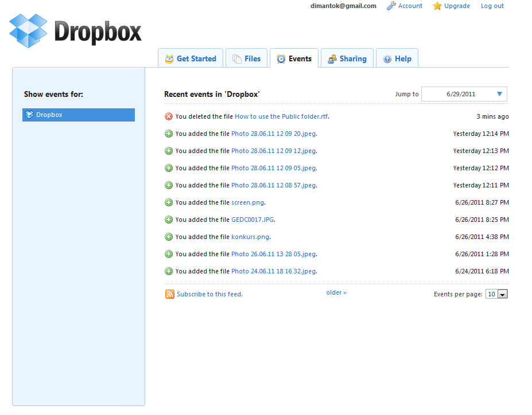Click the star icon beside Upgrade
Image resolution: width=532 pixels, height=415 pixels.
coord(437,6)
